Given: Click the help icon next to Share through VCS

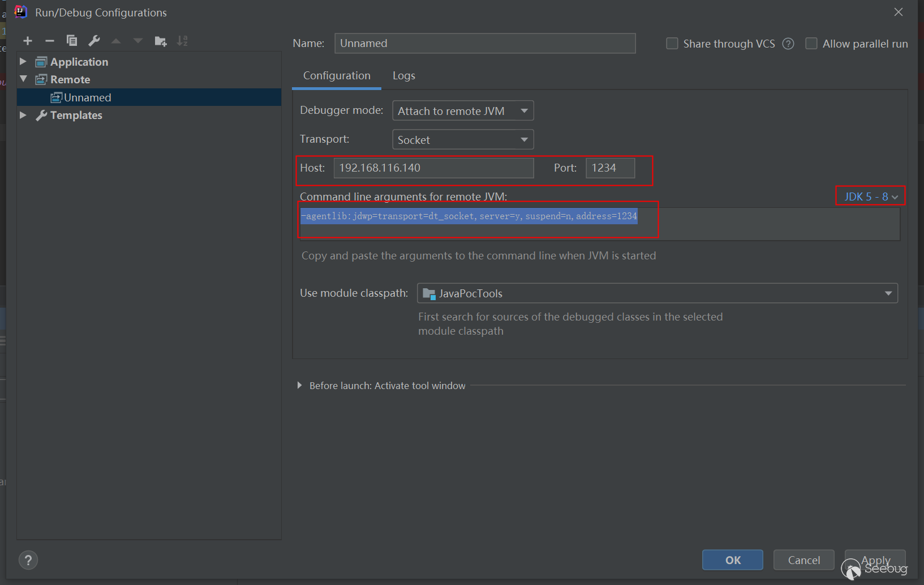Looking at the screenshot, I should (788, 44).
